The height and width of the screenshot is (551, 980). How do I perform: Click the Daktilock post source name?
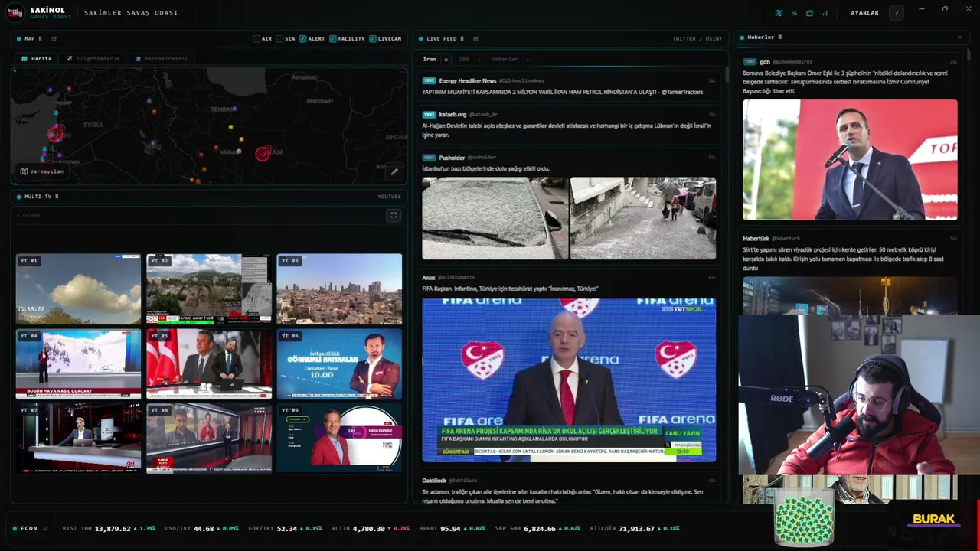click(x=434, y=480)
